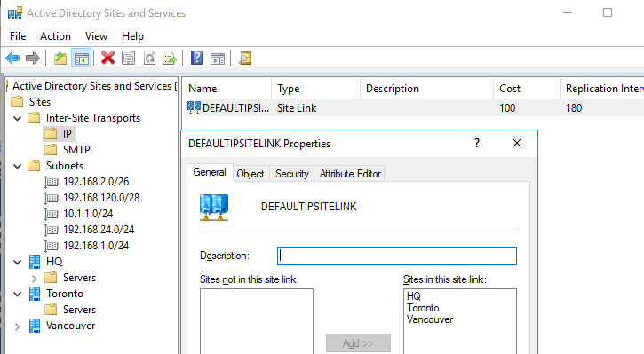Switch to the Attribute Editor tab

click(350, 174)
